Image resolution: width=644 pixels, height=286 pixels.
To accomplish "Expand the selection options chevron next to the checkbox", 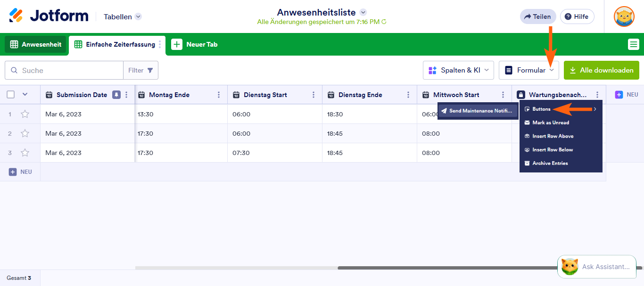I will click(x=25, y=95).
